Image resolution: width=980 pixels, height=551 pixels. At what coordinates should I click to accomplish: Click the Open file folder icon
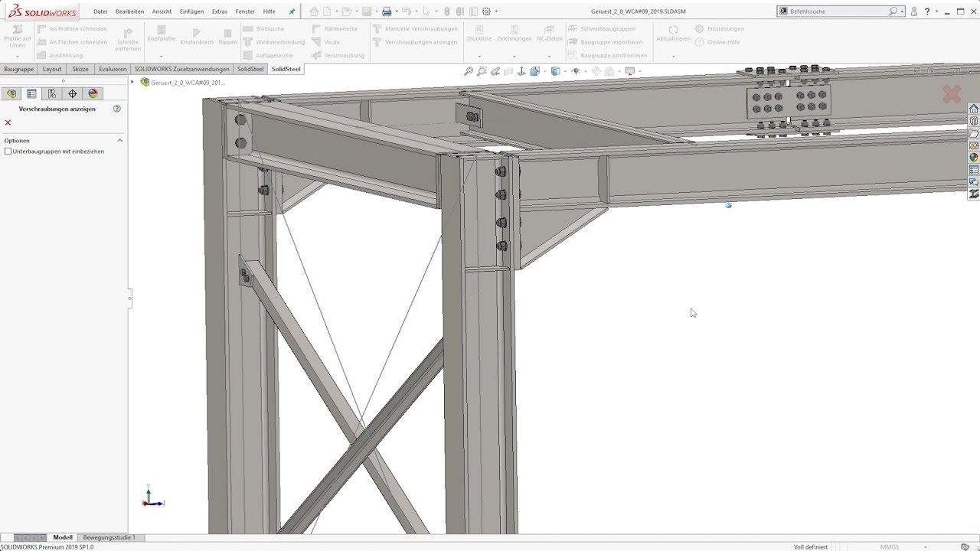(x=346, y=11)
